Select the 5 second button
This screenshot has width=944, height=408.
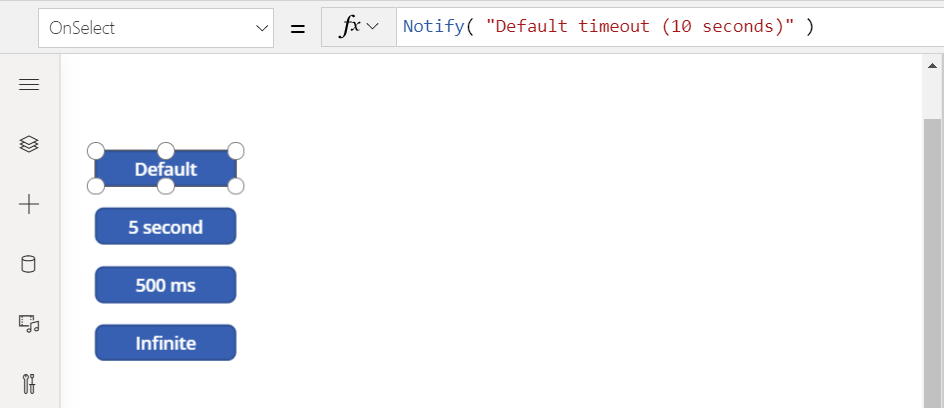click(x=166, y=227)
